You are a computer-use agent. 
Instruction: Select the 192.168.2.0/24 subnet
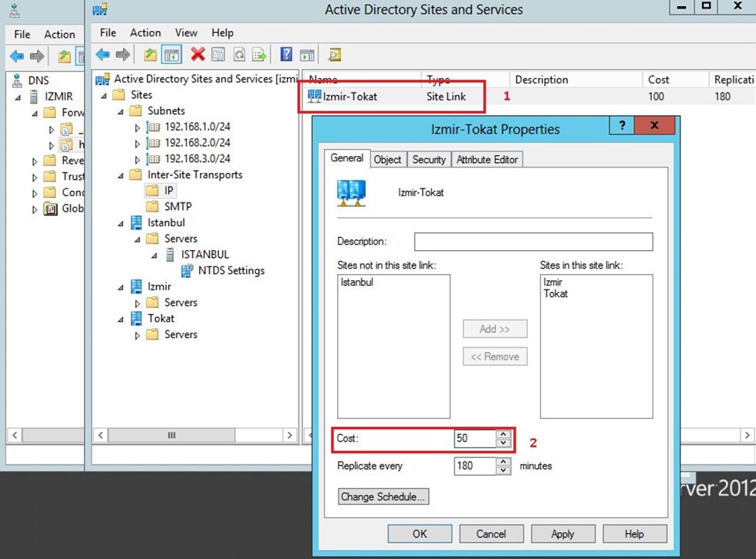point(197,142)
